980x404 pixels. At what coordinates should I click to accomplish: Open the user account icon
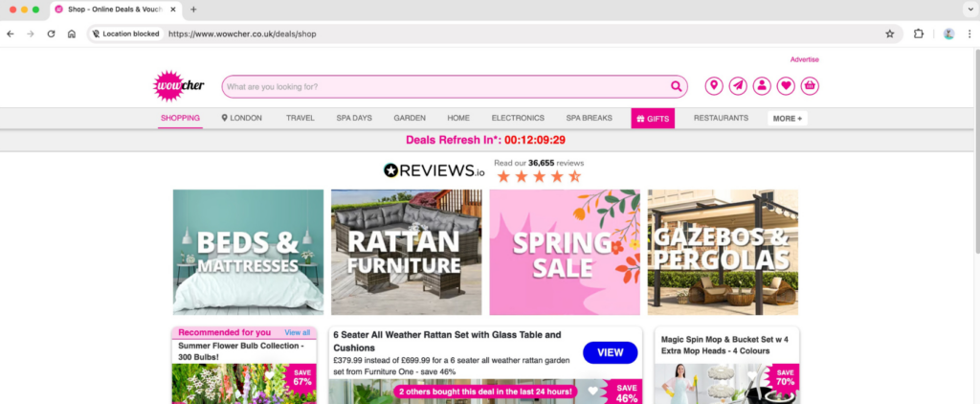[x=761, y=85]
